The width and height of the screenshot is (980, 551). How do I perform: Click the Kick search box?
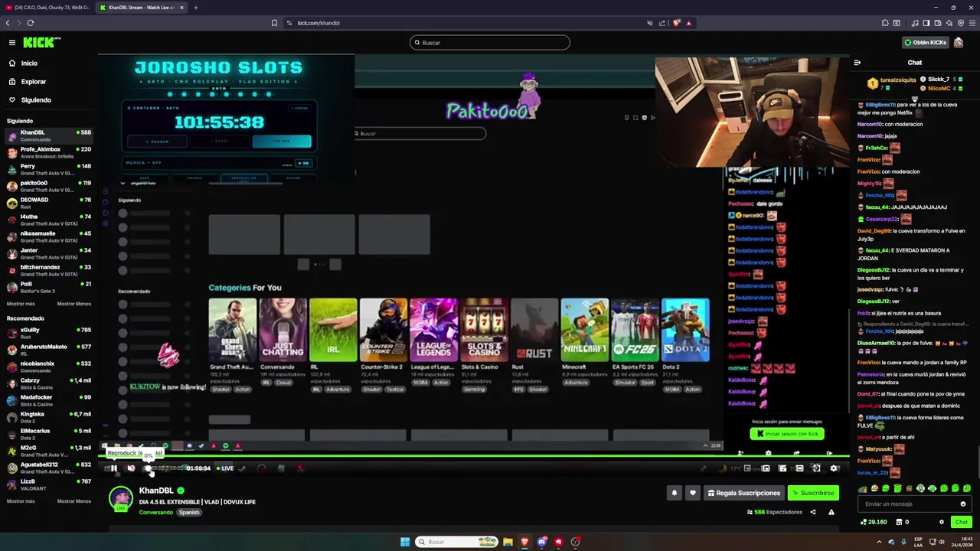[x=490, y=43]
